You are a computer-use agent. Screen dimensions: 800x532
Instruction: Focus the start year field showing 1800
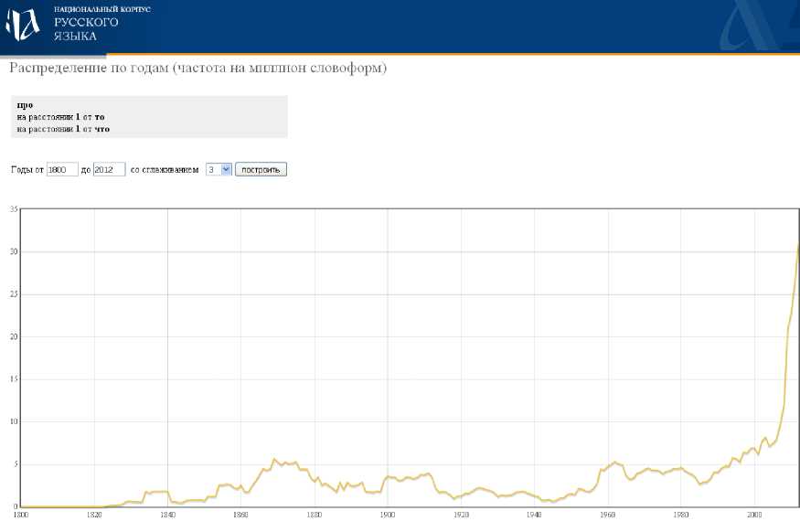63,170
